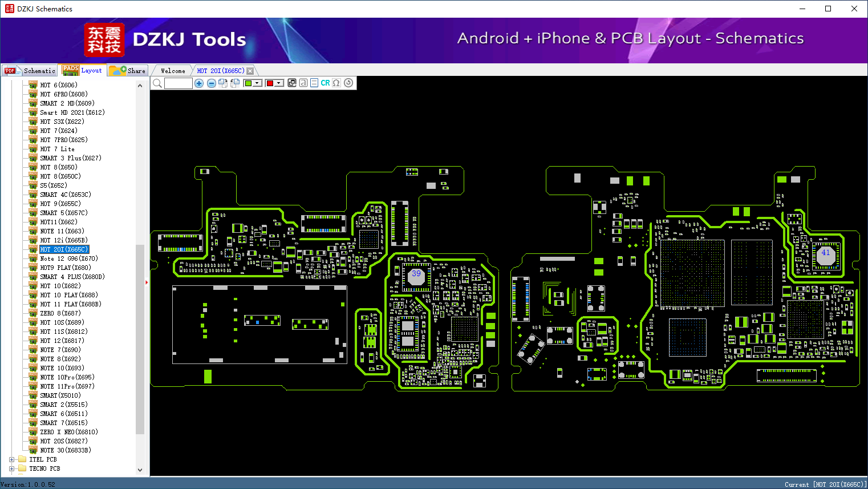This screenshot has width=868, height=489.
Task: Click the red panel collapse arrow
Action: (147, 282)
